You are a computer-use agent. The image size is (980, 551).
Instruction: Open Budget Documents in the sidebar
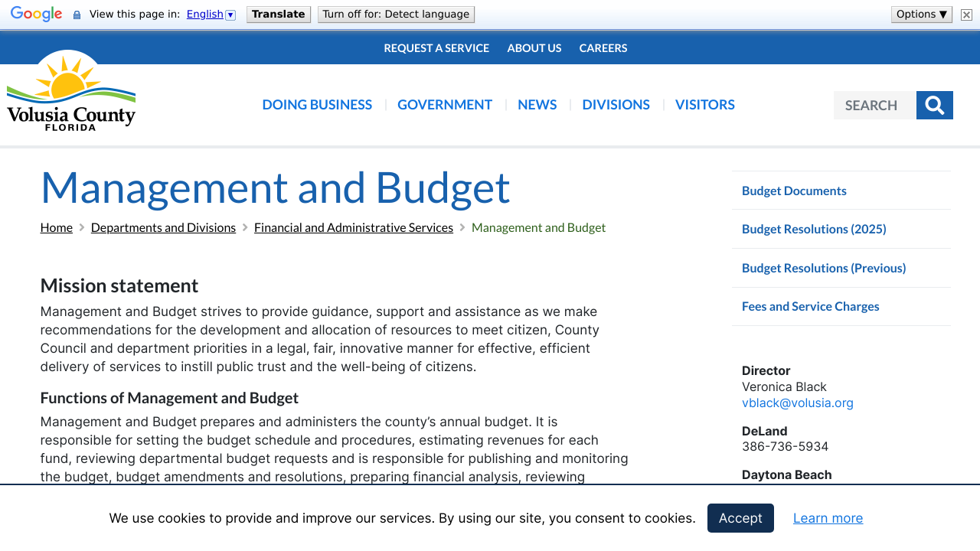click(794, 190)
